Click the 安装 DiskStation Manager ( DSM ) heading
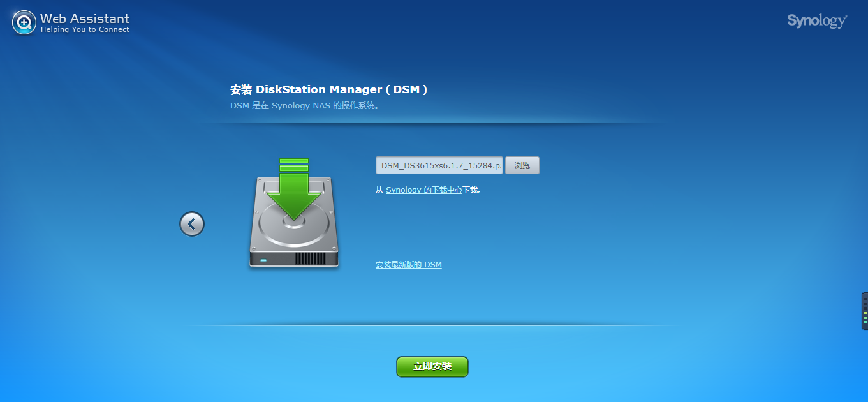This screenshot has height=402, width=868. click(328, 89)
